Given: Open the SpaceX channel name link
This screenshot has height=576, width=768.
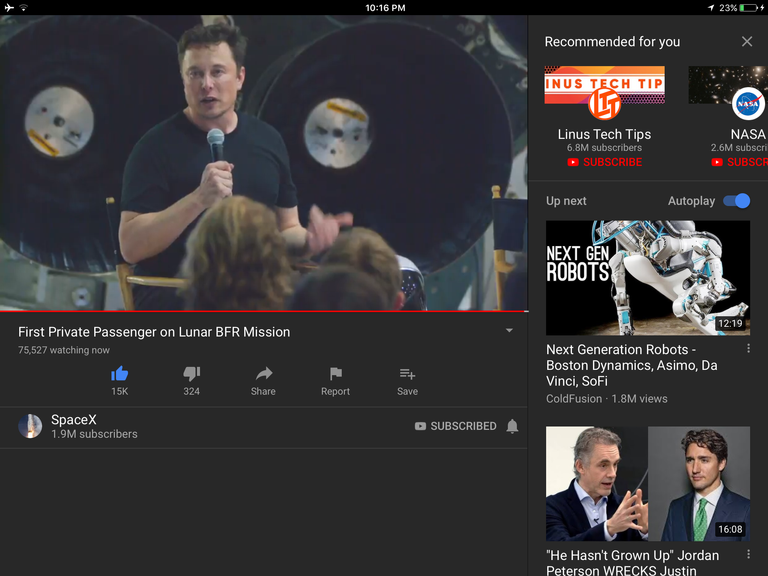Looking at the screenshot, I should pos(74,420).
